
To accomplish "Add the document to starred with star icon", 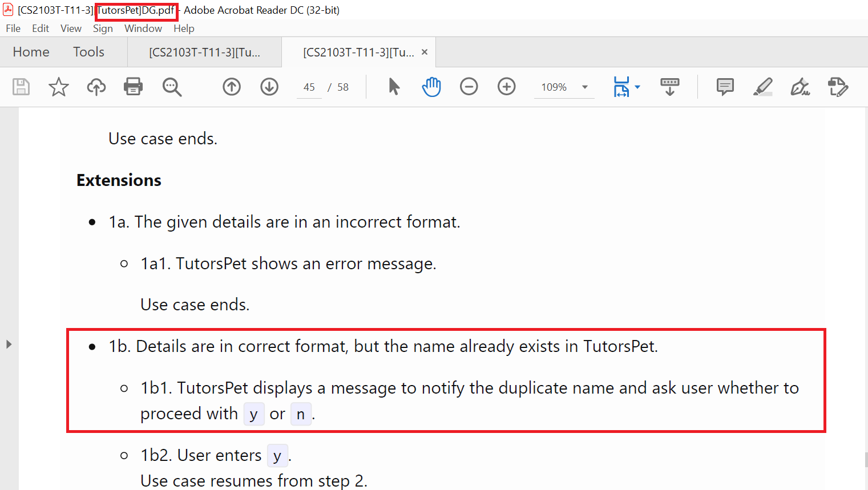I will click(58, 87).
